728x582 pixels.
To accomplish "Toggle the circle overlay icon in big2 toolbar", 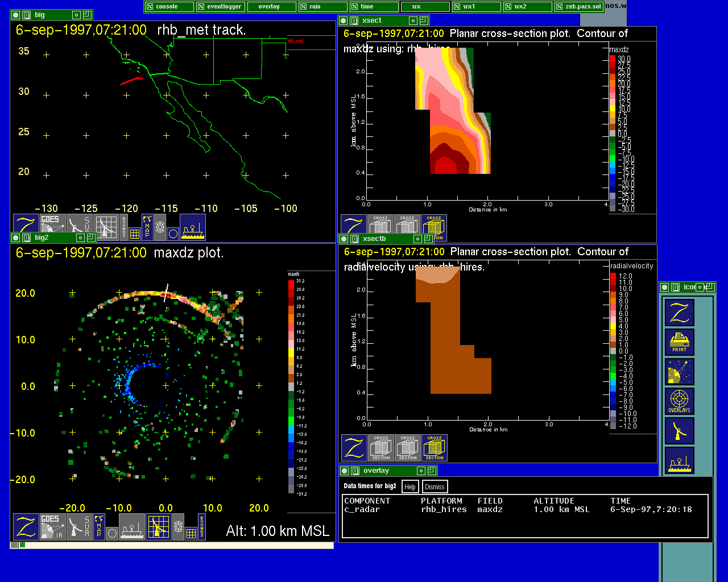I will click(x=112, y=533).
